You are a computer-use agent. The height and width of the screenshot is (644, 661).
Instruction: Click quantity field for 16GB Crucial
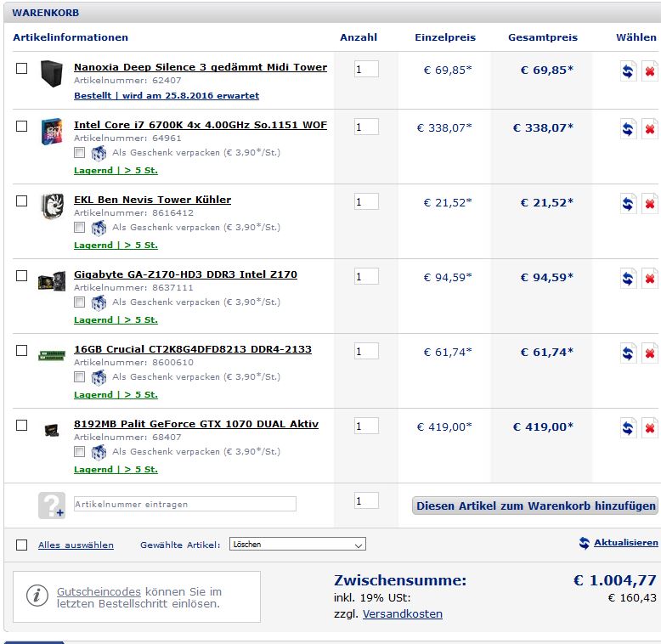click(366, 351)
